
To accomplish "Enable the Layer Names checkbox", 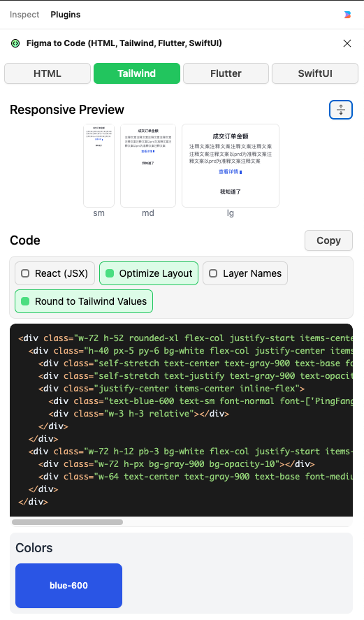I will (245, 273).
